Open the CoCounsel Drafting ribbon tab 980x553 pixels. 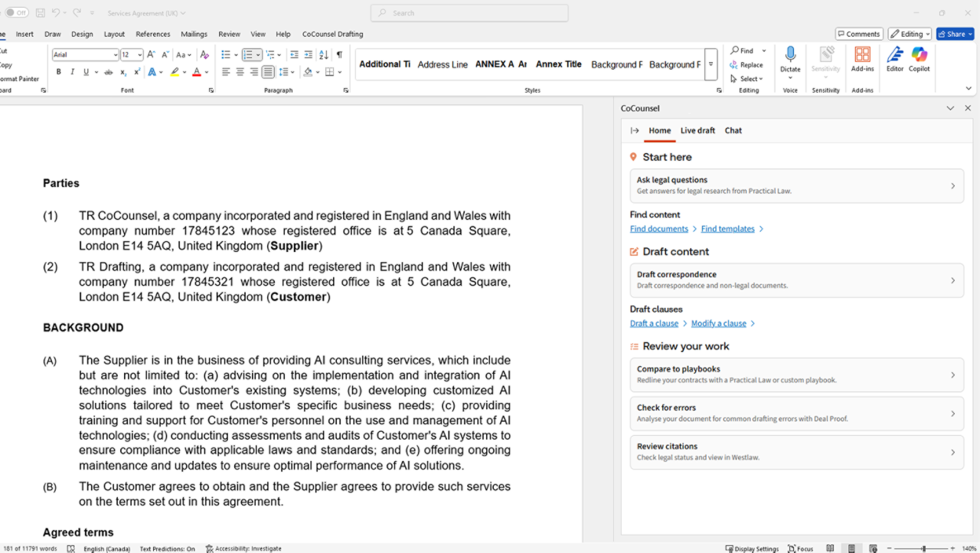pos(332,34)
